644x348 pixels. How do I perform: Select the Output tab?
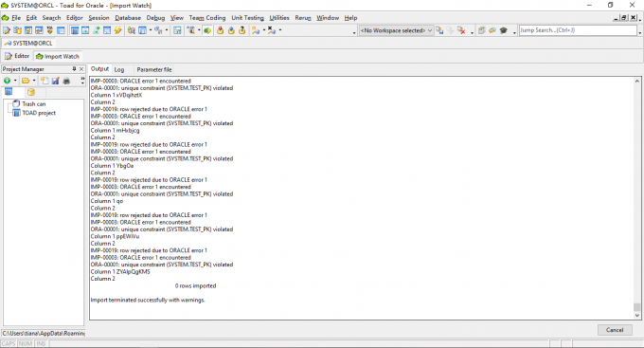[x=99, y=69]
